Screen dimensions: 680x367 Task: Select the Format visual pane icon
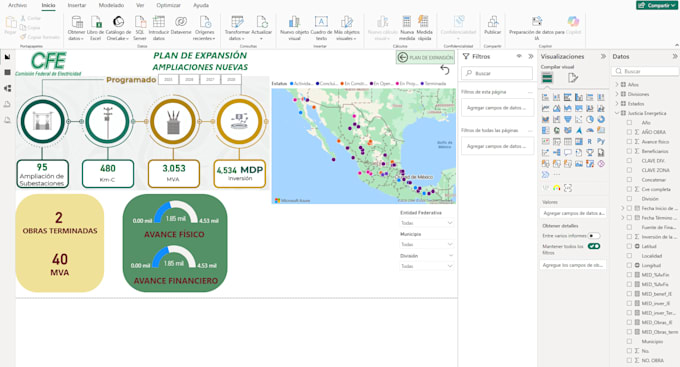[x=573, y=78]
